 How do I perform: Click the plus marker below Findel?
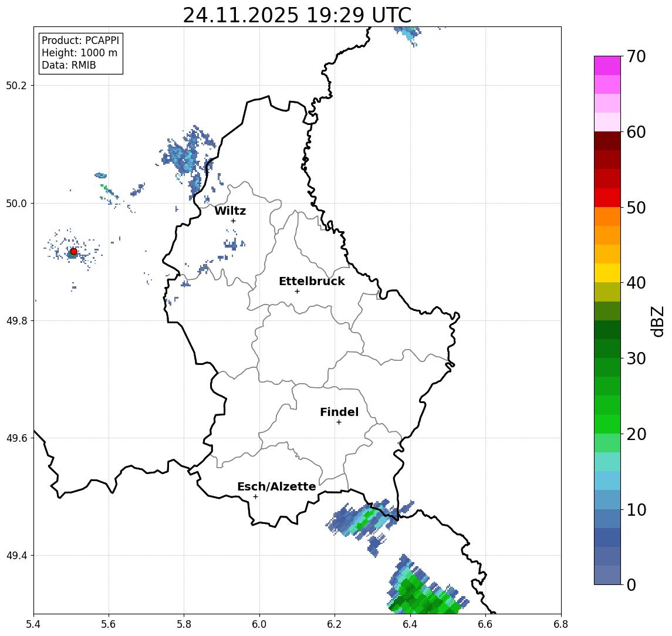point(339,422)
